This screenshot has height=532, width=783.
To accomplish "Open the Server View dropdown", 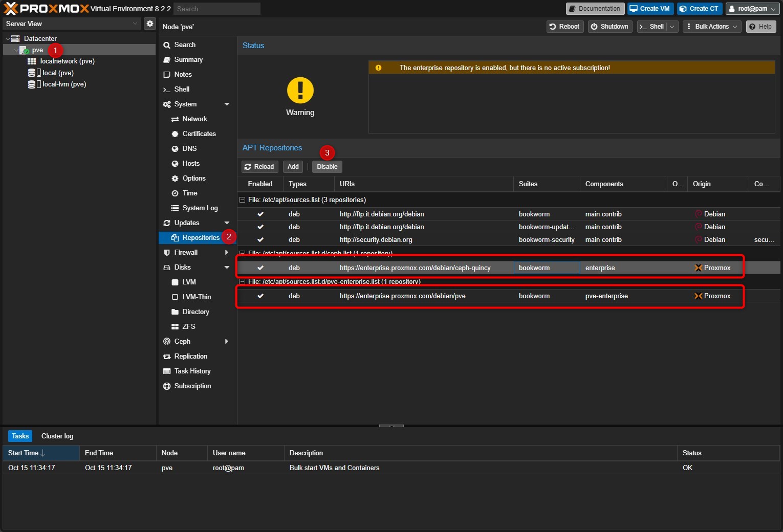I will pos(135,24).
